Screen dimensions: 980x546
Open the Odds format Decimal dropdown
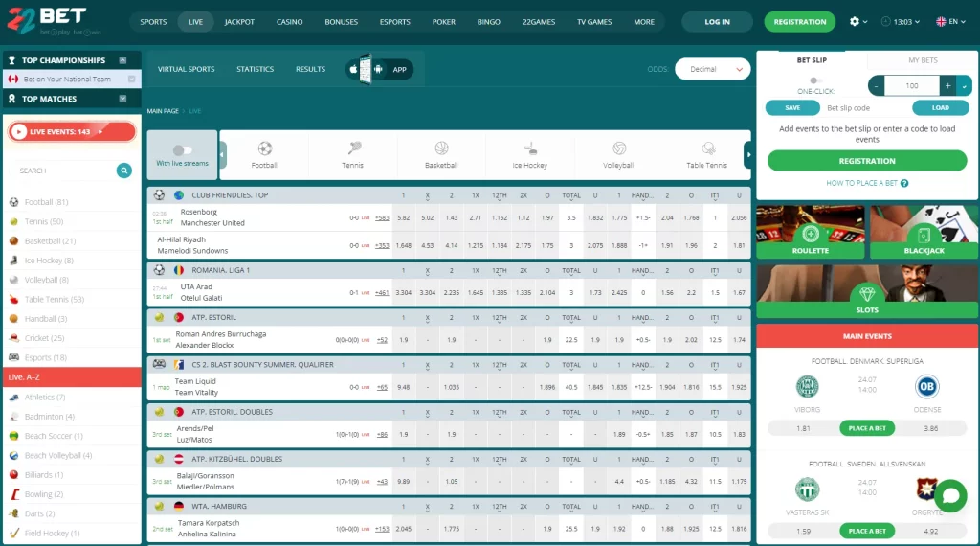712,69
